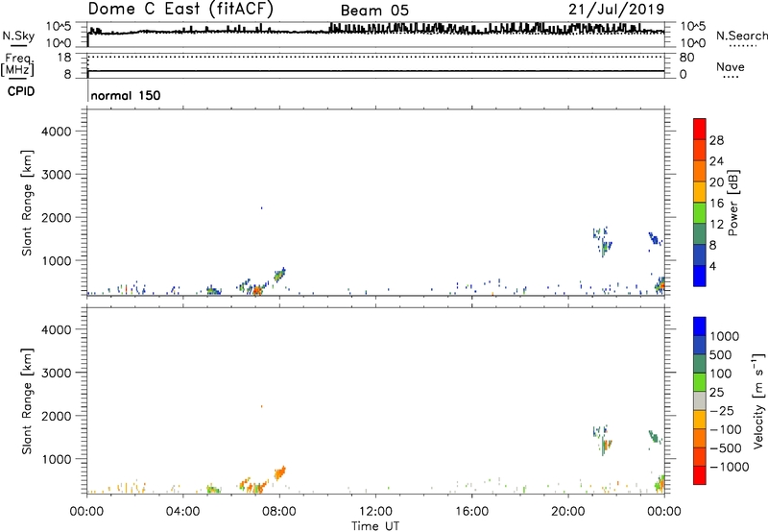768x532 pixels.
Task: Click the '-25' velocity colorbar value
Action: (x=722, y=411)
